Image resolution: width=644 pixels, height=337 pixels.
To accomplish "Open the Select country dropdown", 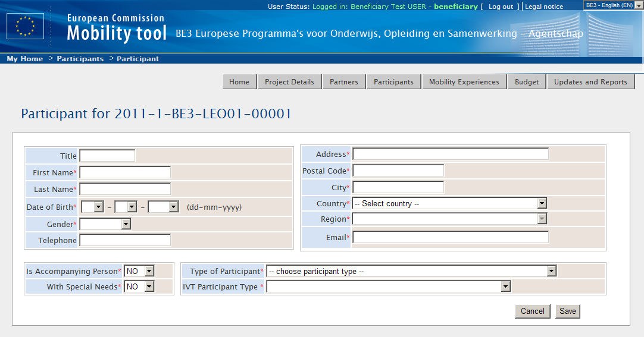I will coord(449,203).
